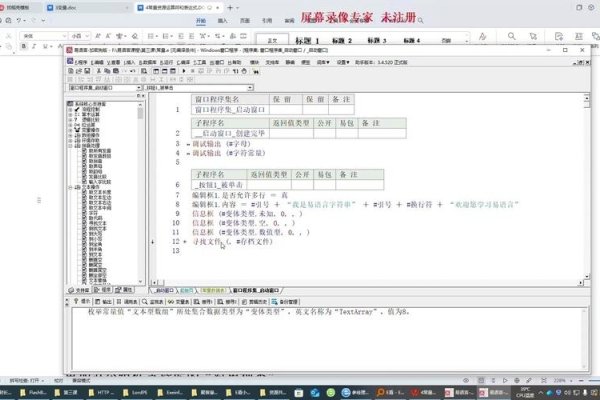This screenshot has width=600, height=400.
Task: Click the Bold icon in WPS ribbon
Action: 24,46
